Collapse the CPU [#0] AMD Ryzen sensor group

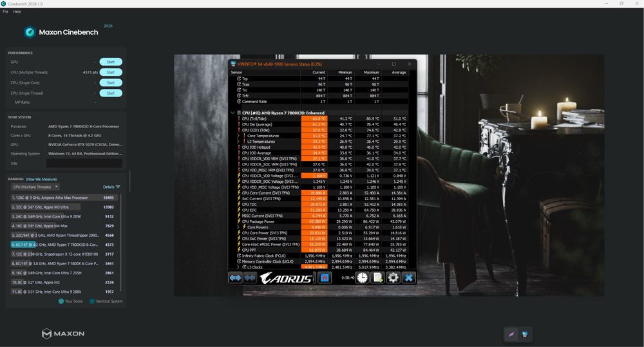233,113
